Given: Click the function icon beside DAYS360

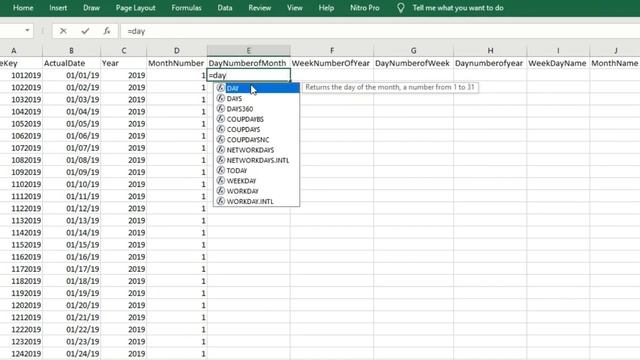Looking at the screenshot, I should [220, 109].
